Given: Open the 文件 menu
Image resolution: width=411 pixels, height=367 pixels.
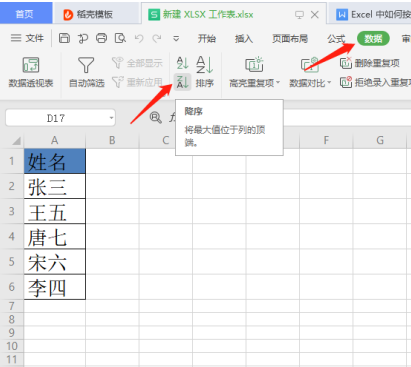Looking at the screenshot, I should point(27,38).
